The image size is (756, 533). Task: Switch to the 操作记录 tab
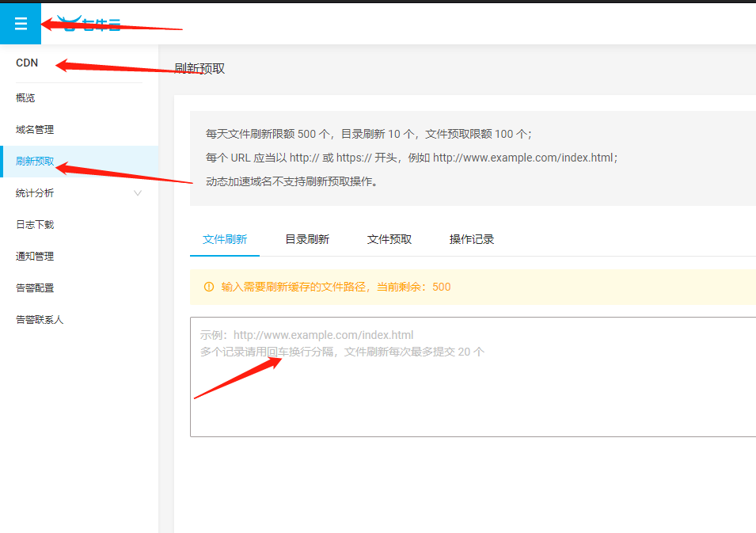coord(472,239)
